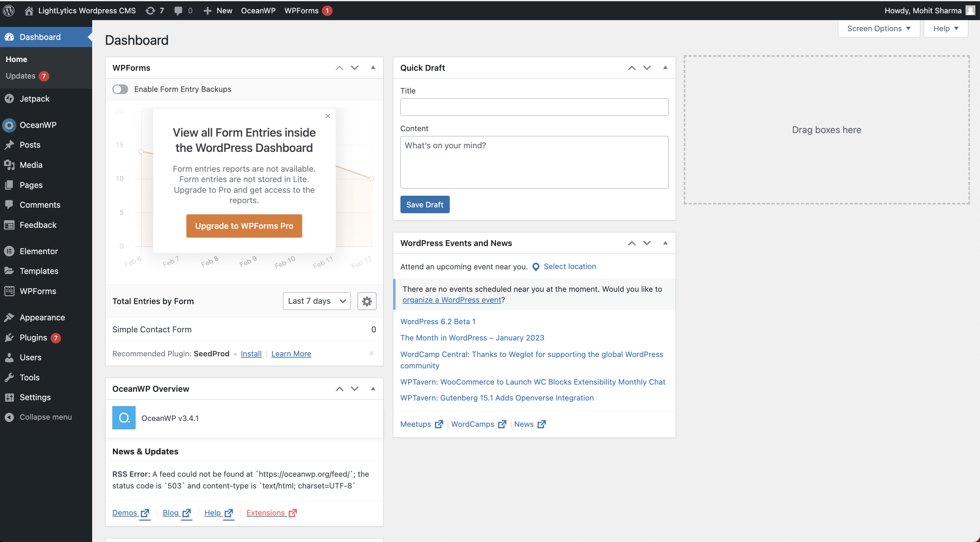Toggle the WordPress Events and News panel
This screenshot has width=980, height=542.
pyautogui.click(x=665, y=243)
